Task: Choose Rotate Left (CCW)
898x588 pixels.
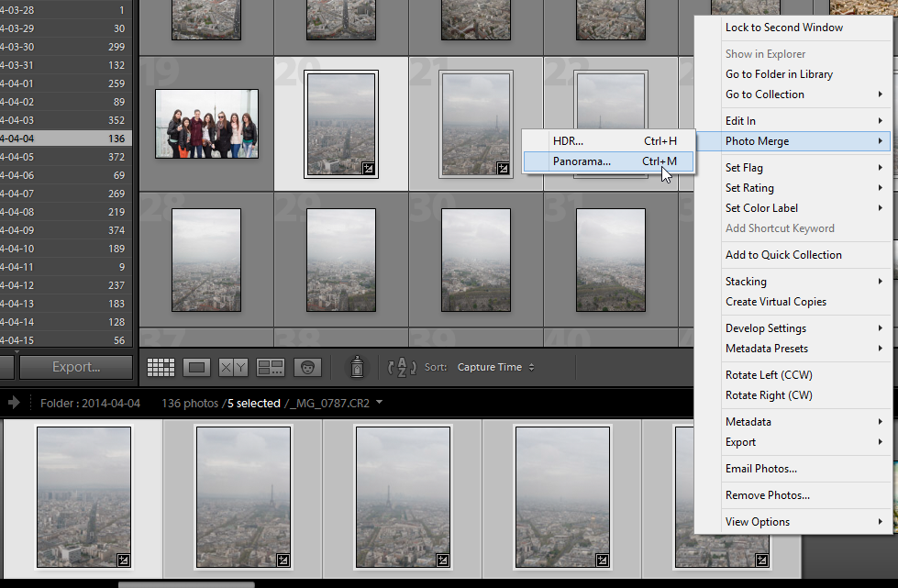Action: point(793,375)
